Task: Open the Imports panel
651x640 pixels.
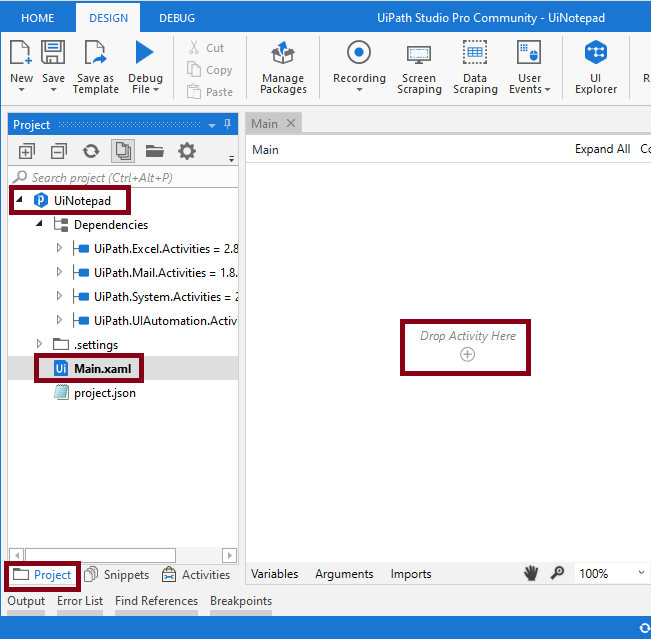Action: 411,574
